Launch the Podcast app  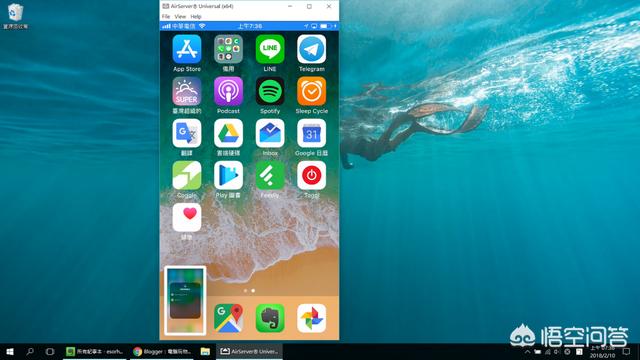click(x=228, y=91)
